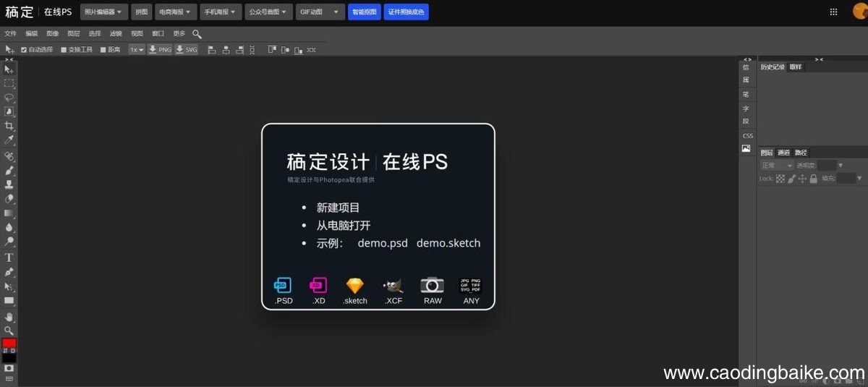This screenshot has height=387, width=868.
Task: Switch to the 取样 tab
Action: (796, 67)
